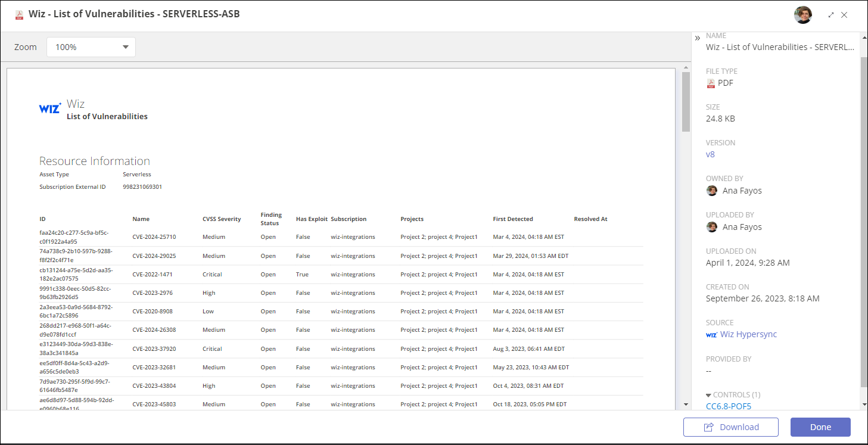Screen dimensions: 868x445
Task: Collapse the Controls (1) section
Action: 708,395
